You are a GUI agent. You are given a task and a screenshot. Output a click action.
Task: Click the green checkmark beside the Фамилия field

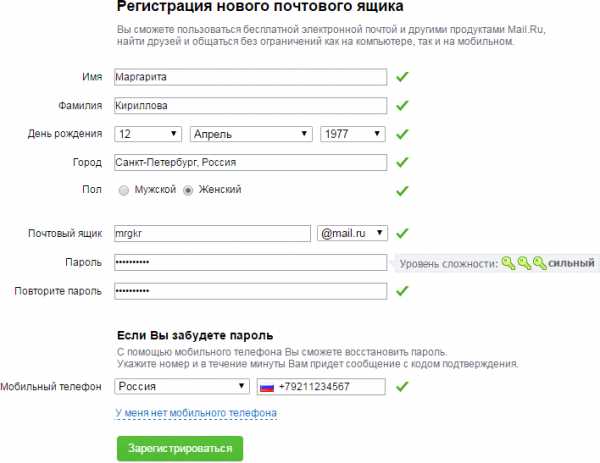tap(402, 106)
